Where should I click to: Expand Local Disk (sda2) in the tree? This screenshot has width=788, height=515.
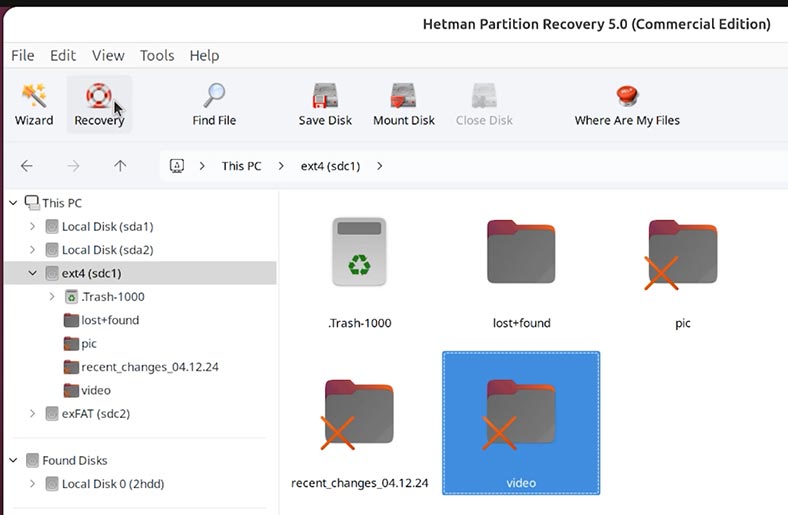pos(33,250)
